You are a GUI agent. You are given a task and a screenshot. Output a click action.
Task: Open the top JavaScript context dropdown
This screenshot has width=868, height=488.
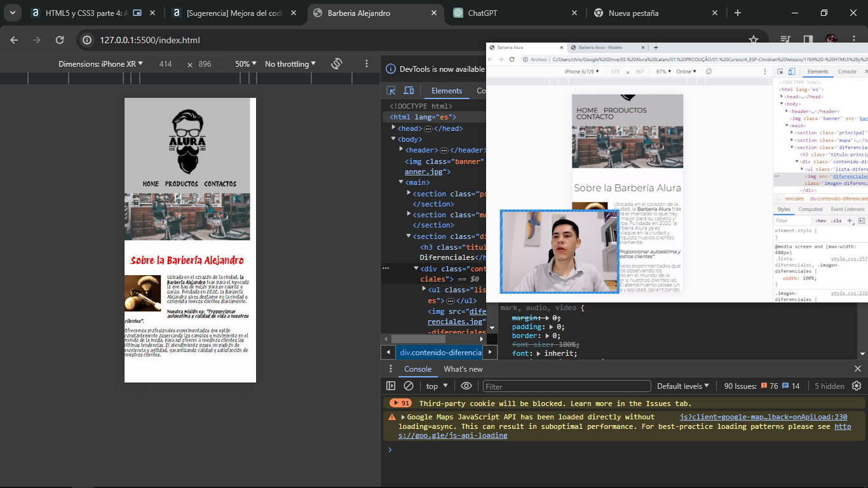coord(437,386)
